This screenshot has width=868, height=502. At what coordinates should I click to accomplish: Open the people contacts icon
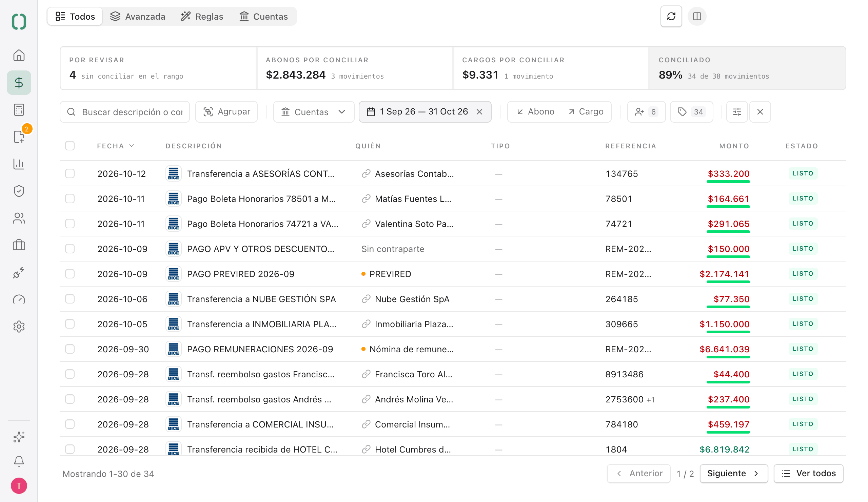(19, 218)
